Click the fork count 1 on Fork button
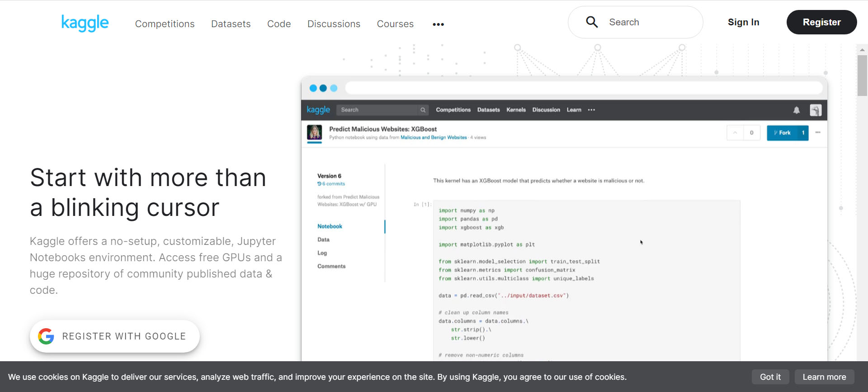 click(803, 133)
